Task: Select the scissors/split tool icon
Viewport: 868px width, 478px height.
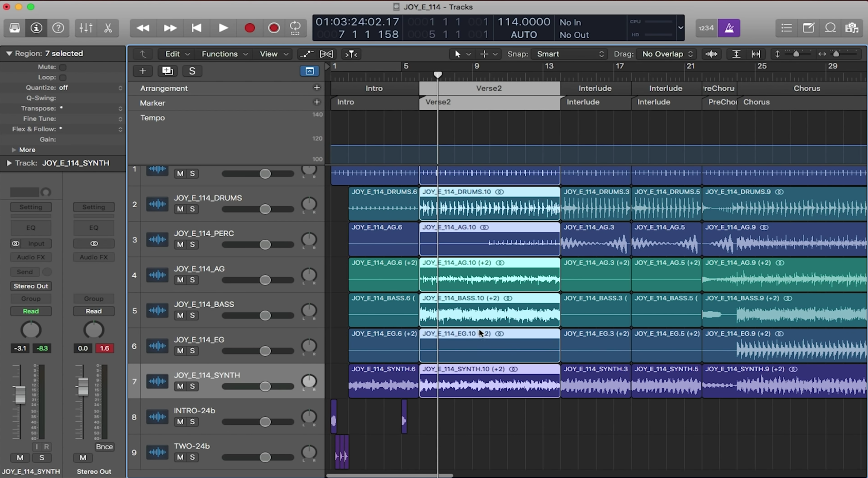Action: point(108,27)
